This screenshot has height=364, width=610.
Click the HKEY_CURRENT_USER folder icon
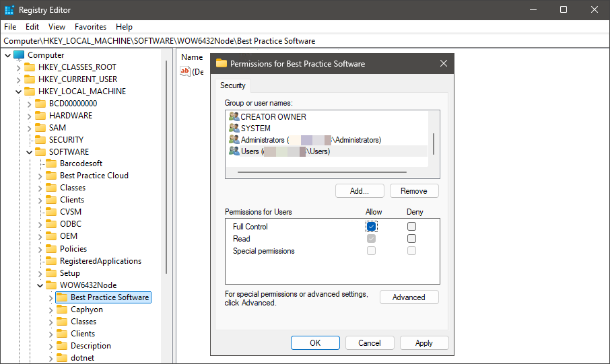point(30,79)
